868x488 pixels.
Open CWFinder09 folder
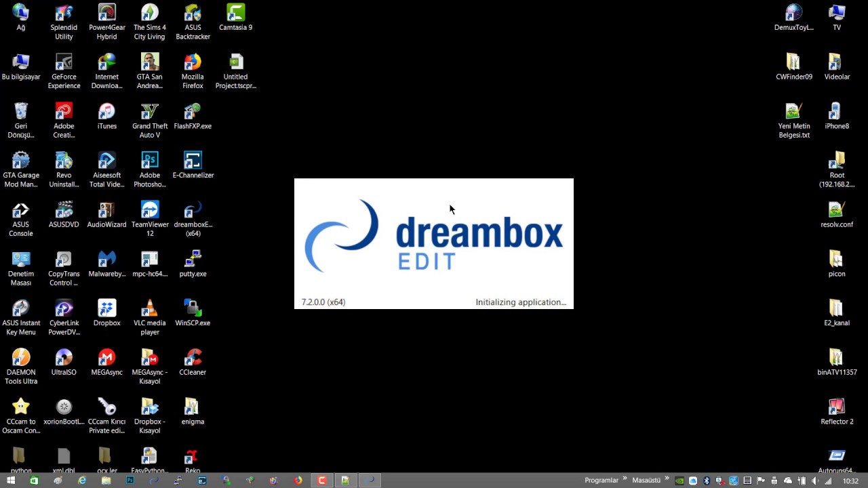[x=794, y=67]
